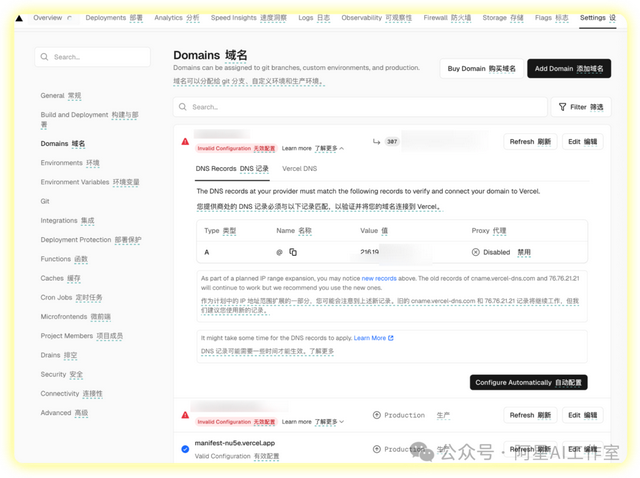Viewport: 640px width, 478px height.
Task: Click the redirect arrow icon beside 307
Action: tap(376, 142)
